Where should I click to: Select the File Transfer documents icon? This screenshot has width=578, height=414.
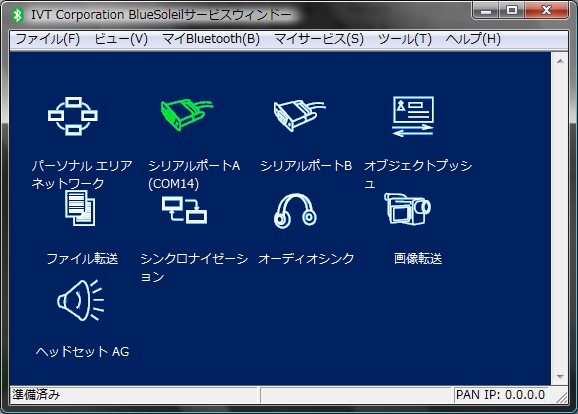[x=80, y=208]
